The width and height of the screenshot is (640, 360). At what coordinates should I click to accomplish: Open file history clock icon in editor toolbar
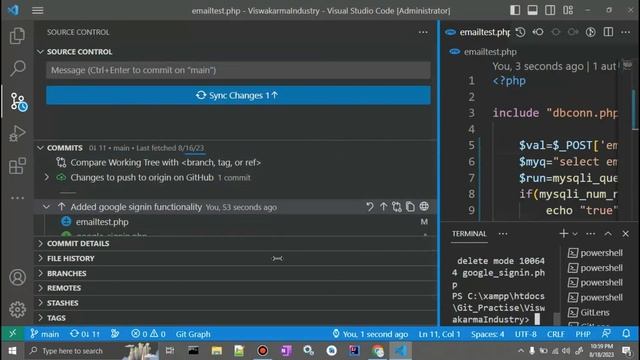pyautogui.click(x=520, y=32)
